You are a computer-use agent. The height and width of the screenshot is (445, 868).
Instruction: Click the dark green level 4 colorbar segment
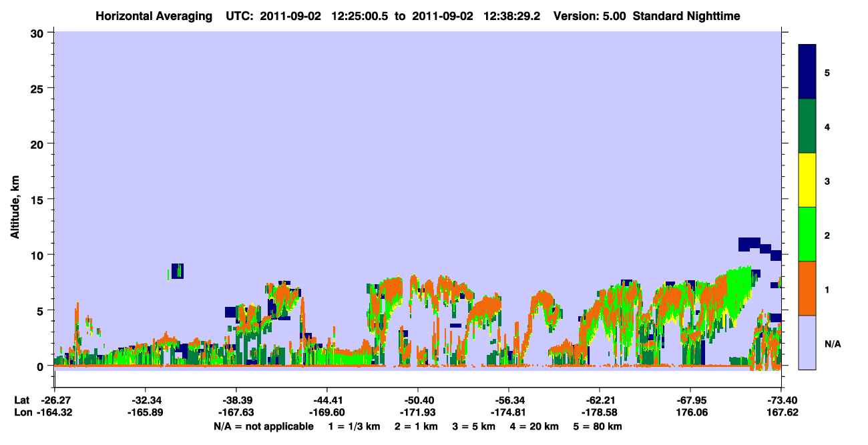(807, 126)
